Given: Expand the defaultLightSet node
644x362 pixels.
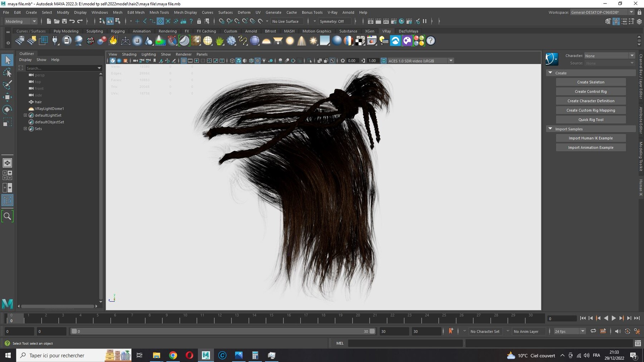Looking at the screenshot, I should pos(25,115).
